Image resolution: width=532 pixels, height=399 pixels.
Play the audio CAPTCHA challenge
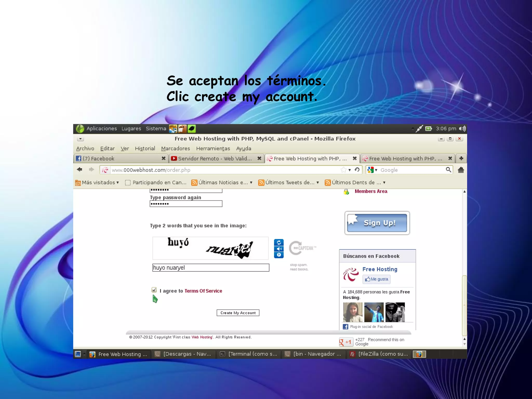tap(279, 249)
